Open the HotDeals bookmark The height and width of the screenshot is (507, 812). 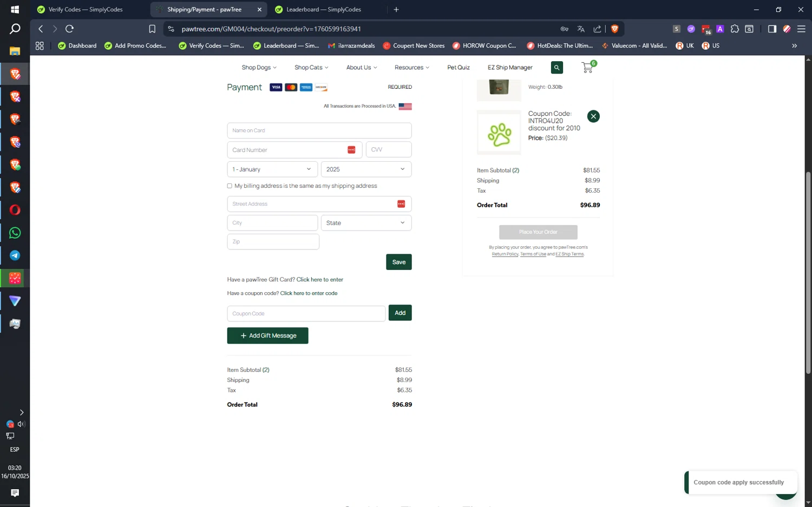pyautogui.click(x=560, y=46)
